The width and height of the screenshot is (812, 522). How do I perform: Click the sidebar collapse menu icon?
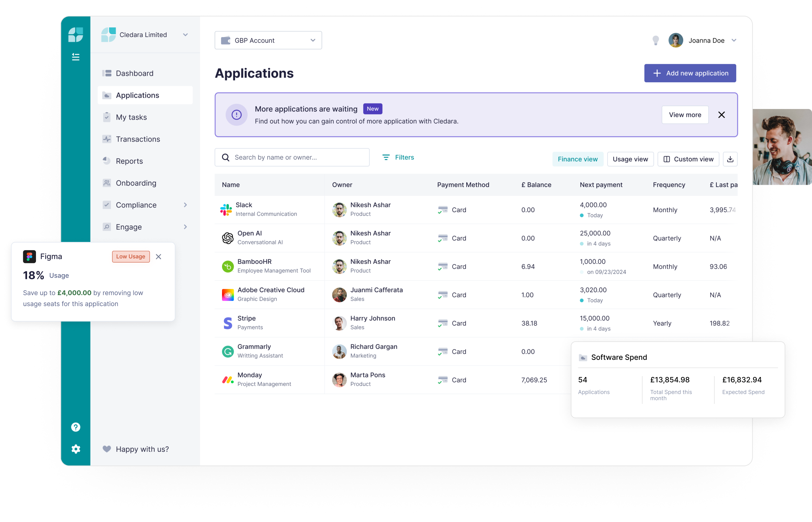click(76, 57)
